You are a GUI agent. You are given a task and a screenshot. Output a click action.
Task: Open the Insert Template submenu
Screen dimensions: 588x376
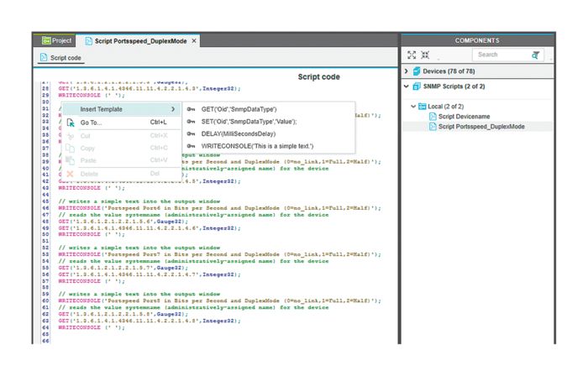click(121, 109)
